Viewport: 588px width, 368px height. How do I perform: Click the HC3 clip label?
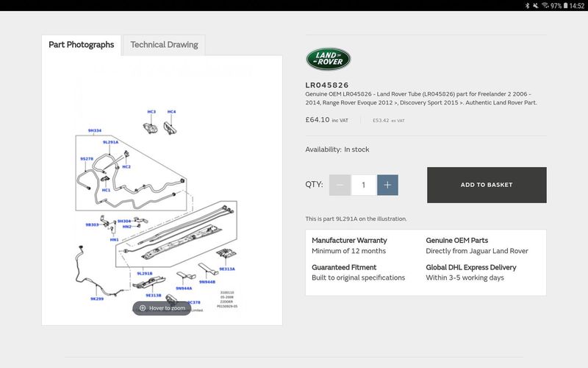(x=151, y=112)
